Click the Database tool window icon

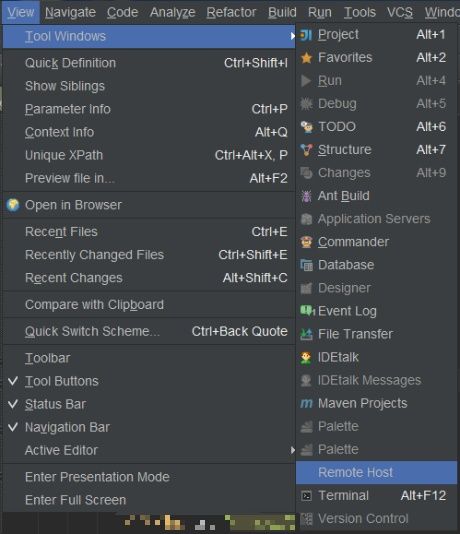[x=306, y=265]
